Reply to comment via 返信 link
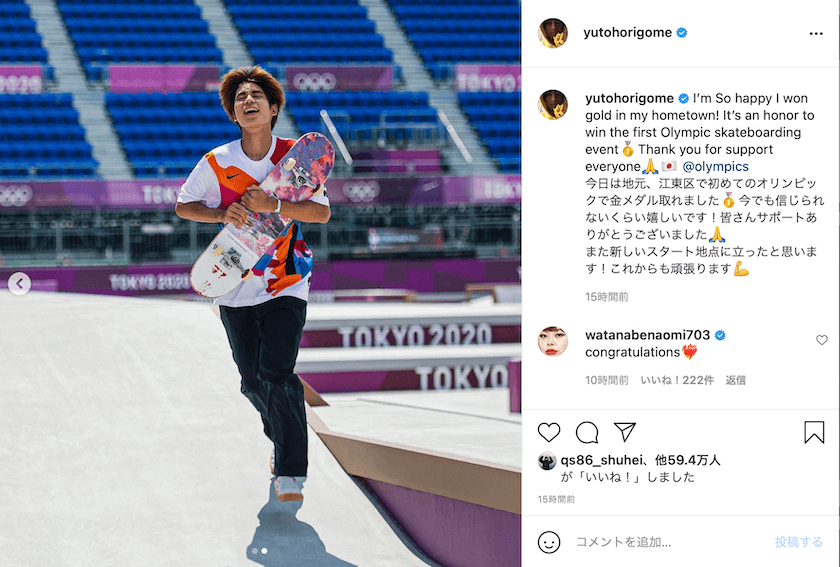This screenshot has width=840, height=567. [x=736, y=380]
